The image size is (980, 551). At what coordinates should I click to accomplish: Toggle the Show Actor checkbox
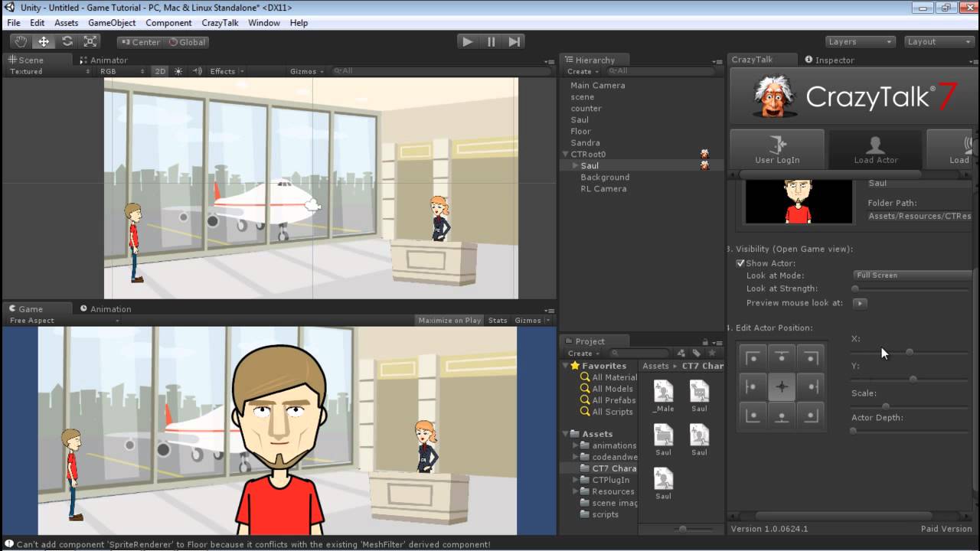point(740,263)
